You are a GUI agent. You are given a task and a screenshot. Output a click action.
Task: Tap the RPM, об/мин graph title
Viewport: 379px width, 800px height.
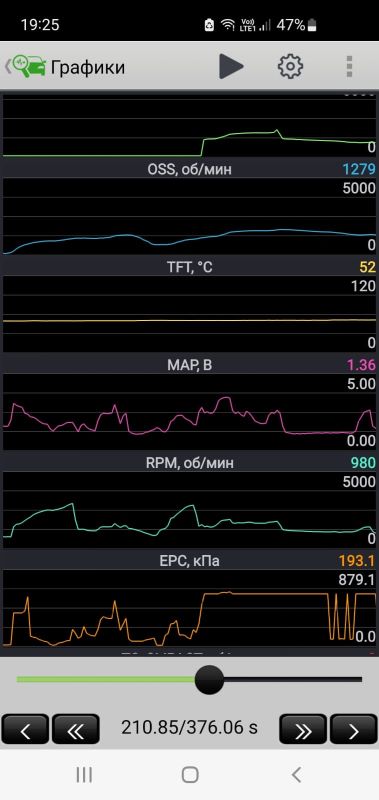[x=189, y=463]
